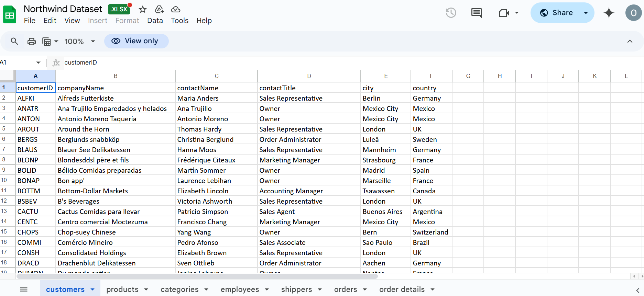644x296 pixels.
Task: Open the View menu
Action: (x=72, y=21)
